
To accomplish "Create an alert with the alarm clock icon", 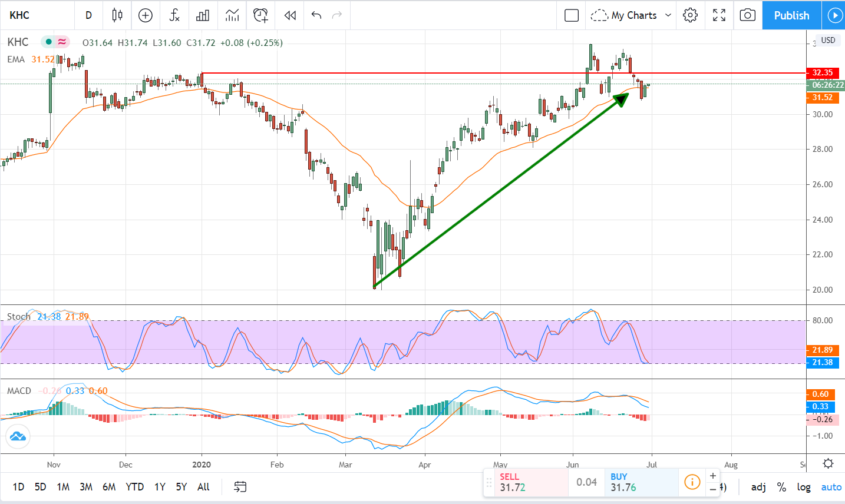I will point(260,15).
